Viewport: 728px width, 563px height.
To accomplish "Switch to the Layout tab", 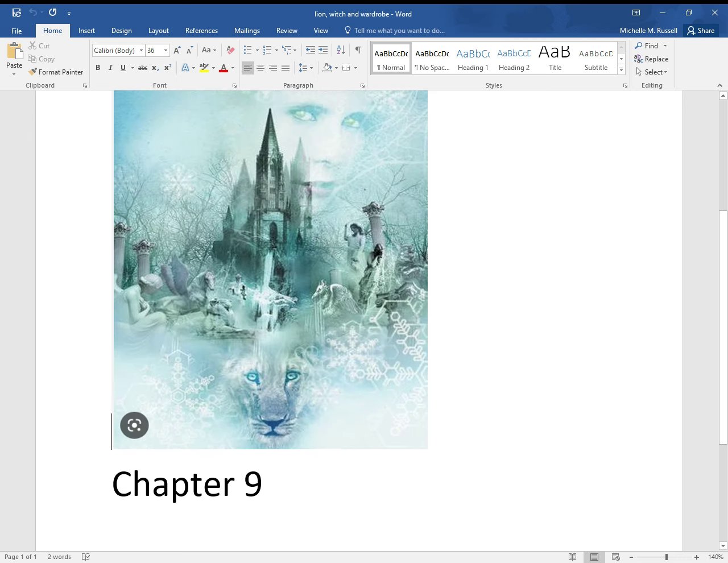I will tap(159, 31).
